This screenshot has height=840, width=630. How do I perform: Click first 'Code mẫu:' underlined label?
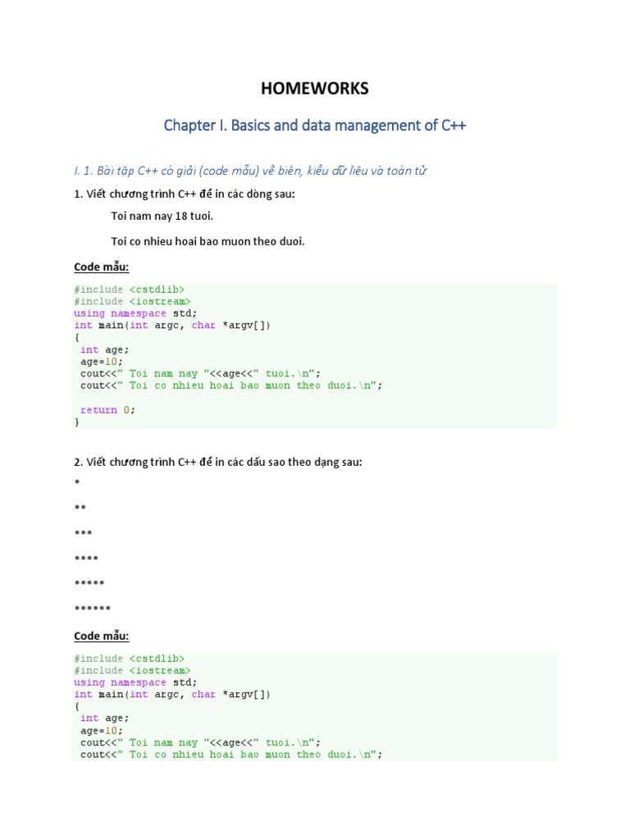[101, 267]
